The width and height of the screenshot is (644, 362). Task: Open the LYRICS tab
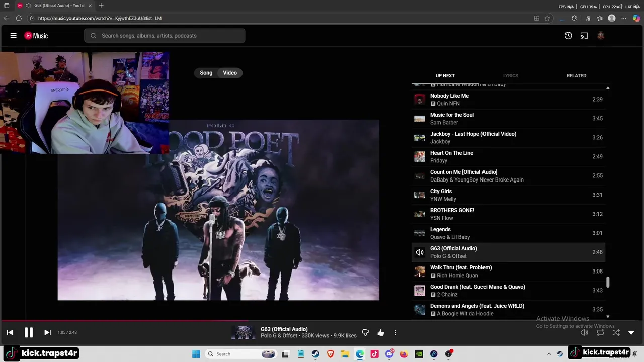[510, 76]
